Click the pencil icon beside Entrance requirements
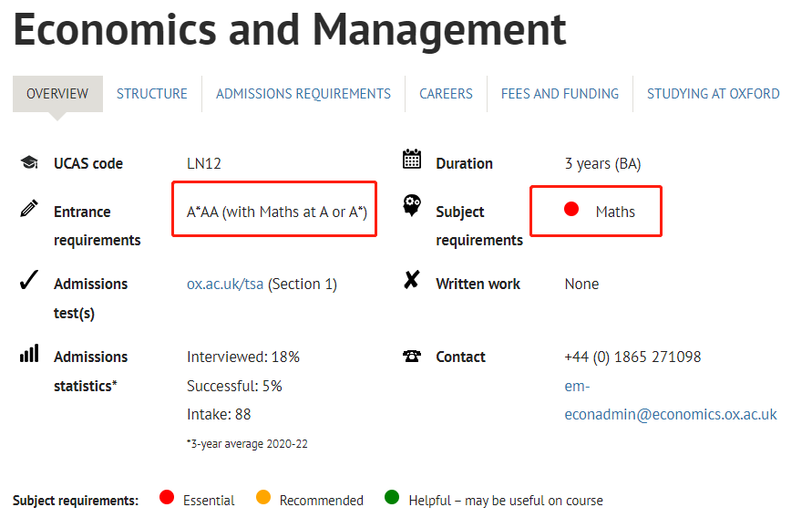812x528 pixels. pyautogui.click(x=29, y=208)
